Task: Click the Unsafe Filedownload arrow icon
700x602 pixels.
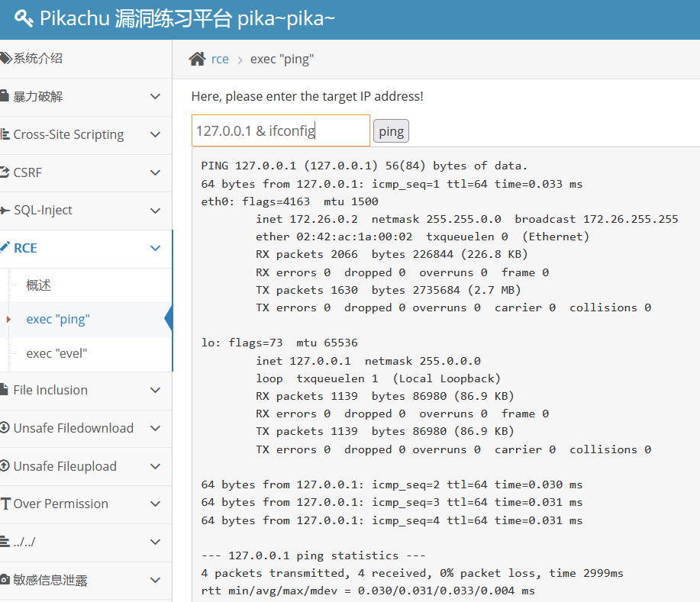Action: coord(5,427)
